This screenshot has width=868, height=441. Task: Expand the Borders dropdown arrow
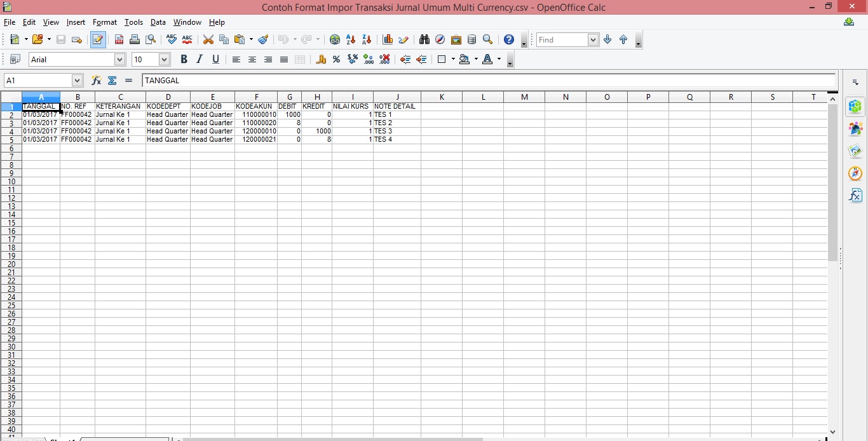pyautogui.click(x=453, y=59)
